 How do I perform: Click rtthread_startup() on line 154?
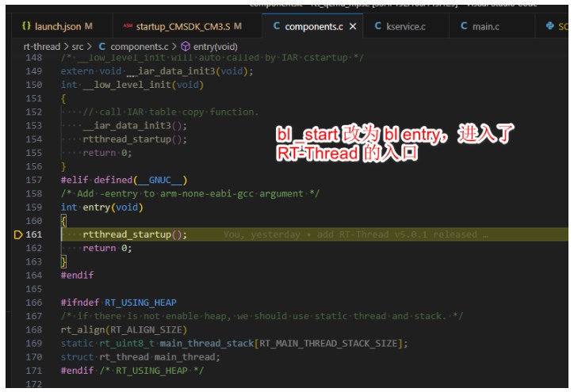[135, 139]
